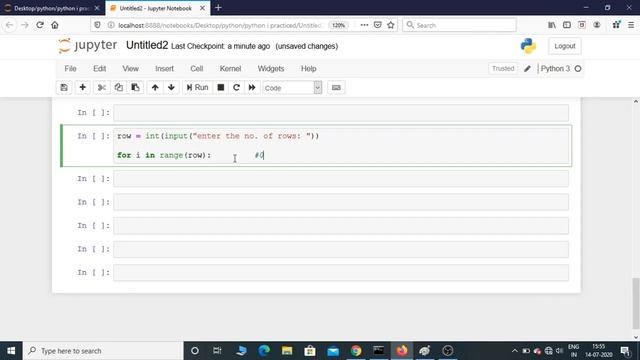This screenshot has width=640, height=360.
Task: Move selected cell down arrow
Action: click(171, 87)
